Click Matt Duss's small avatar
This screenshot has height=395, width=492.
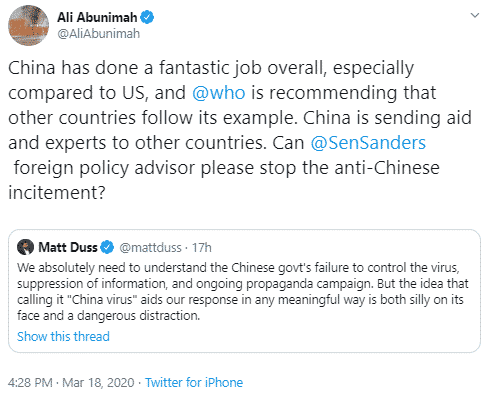pyautogui.click(x=25, y=247)
